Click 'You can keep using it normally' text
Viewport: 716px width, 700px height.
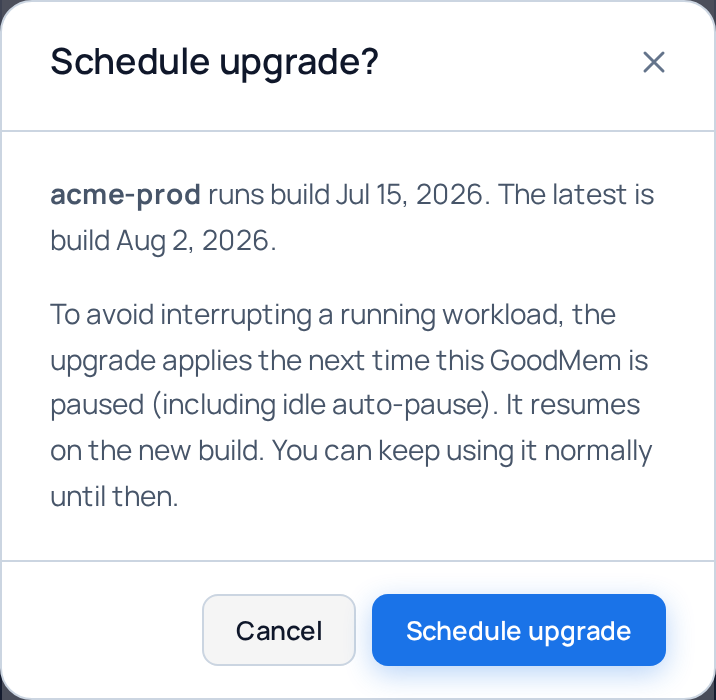(x=462, y=451)
